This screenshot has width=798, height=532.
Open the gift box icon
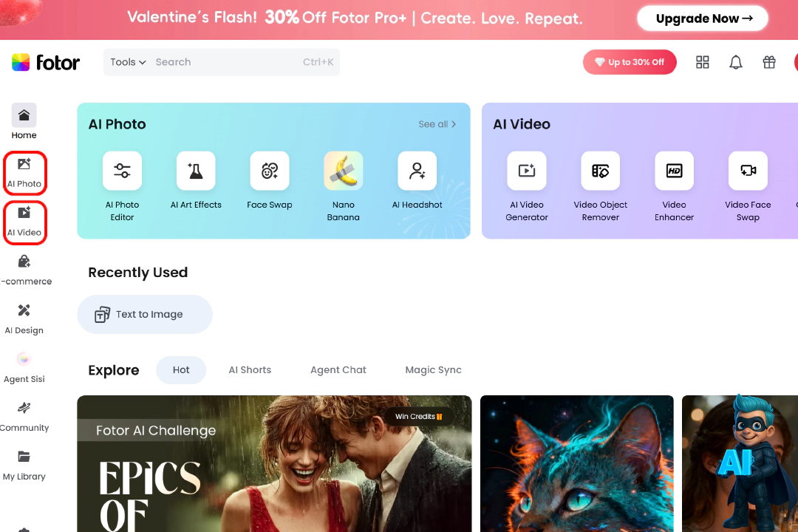pos(769,63)
